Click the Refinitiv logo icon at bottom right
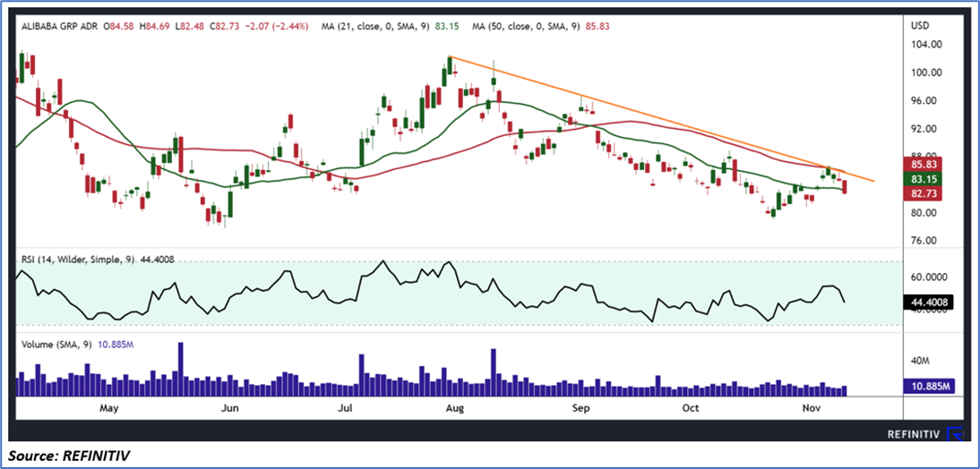The width and height of the screenshot is (980, 469). (x=956, y=433)
